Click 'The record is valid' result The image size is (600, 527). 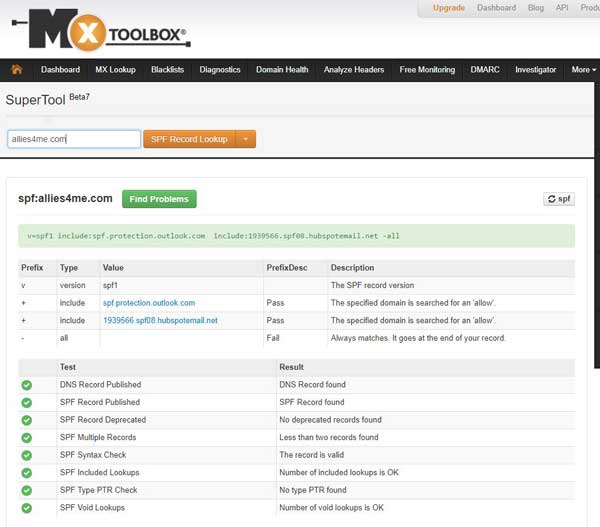coord(311,455)
